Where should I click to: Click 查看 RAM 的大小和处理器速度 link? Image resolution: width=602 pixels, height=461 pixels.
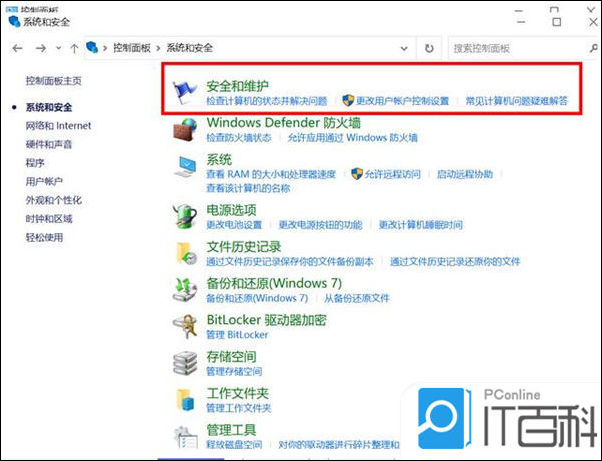point(271,174)
